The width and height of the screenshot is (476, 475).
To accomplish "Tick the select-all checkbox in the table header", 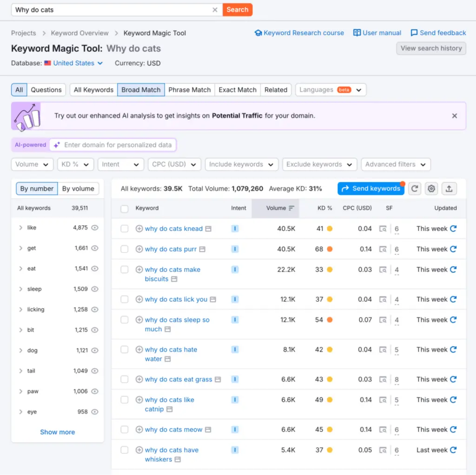I will [x=125, y=209].
